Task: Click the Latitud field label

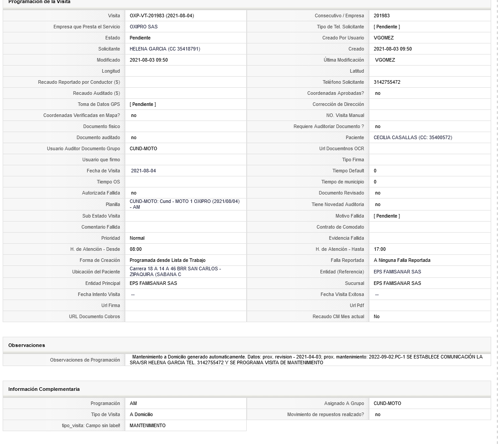Action: [357, 71]
